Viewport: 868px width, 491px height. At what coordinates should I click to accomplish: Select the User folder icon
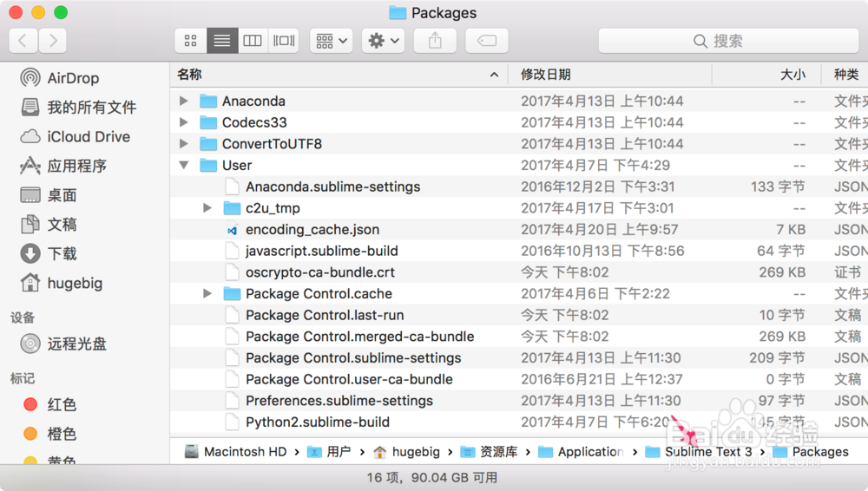[208, 165]
